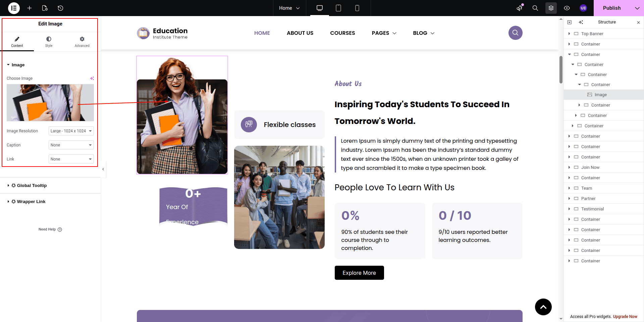The image size is (644, 322).
Task: Toggle the Structure layers panel icon
Action: [551, 8]
